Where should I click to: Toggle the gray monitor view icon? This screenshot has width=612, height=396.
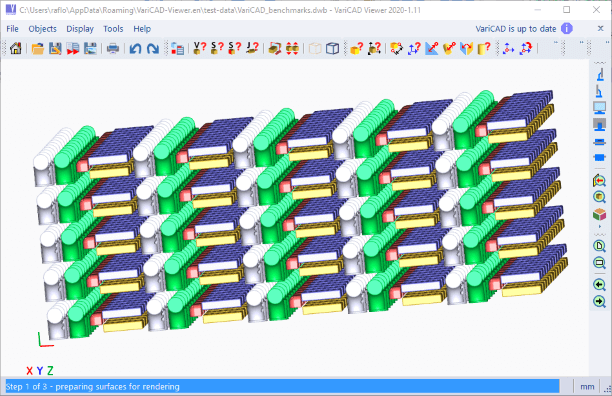pos(599,125)
